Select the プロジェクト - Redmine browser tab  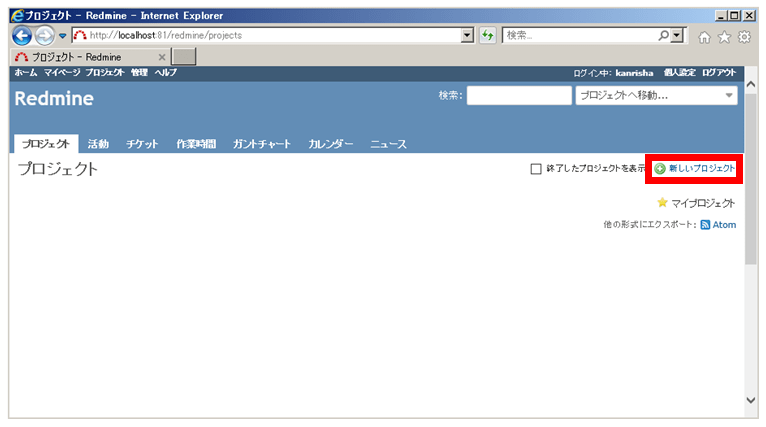pyautogui.click(x=90, y=57)
